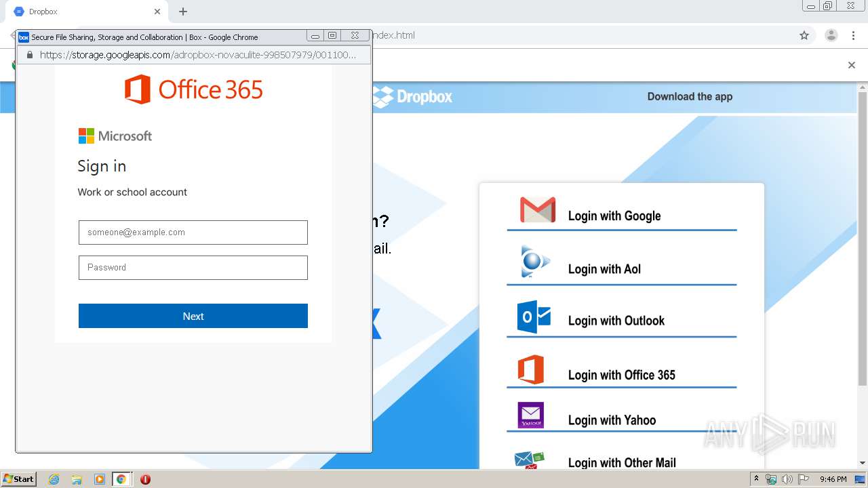Maximize the popup sign-in window
868x488 pixels.
332,36
